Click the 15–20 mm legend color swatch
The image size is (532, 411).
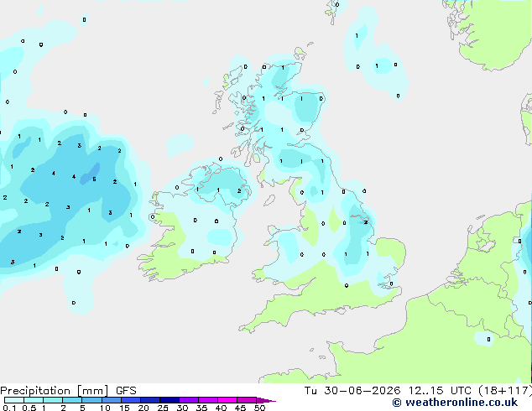[x=131, y=400]
